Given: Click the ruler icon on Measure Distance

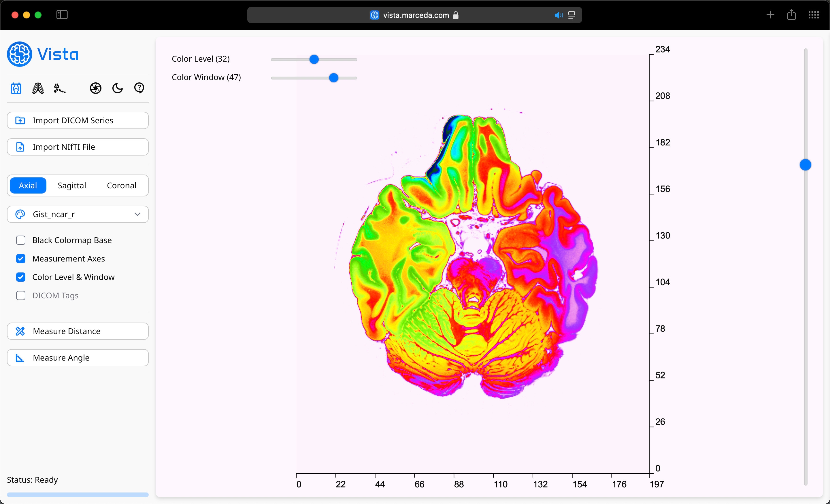Looking at the screenshot, I should coord(20,331).
